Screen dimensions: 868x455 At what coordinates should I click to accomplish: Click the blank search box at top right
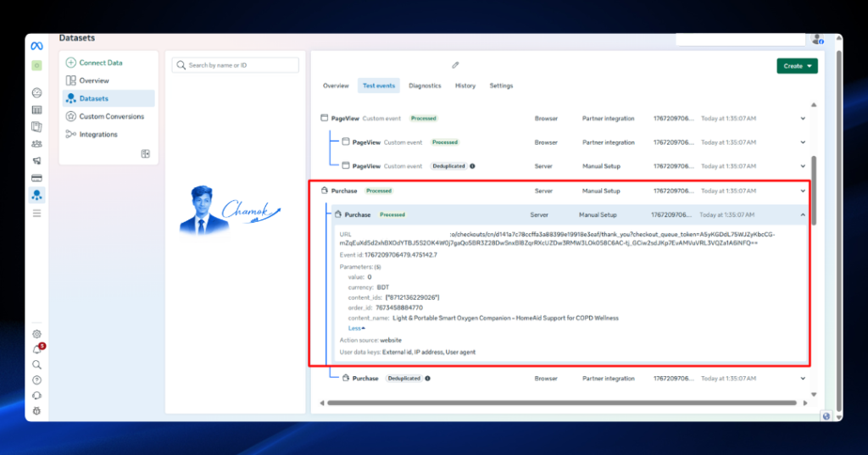pos(741,39)
